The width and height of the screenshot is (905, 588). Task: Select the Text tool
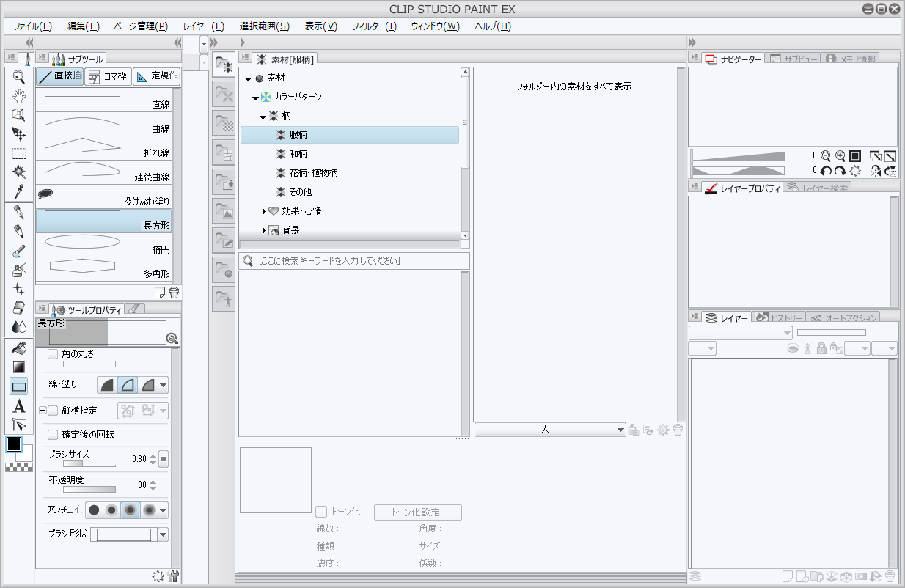pyautogui.click(x=19, y=406)
